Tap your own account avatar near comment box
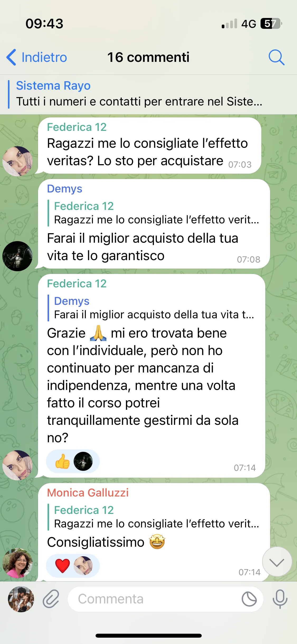Viewport: 297px width, 644px height. 21,599
